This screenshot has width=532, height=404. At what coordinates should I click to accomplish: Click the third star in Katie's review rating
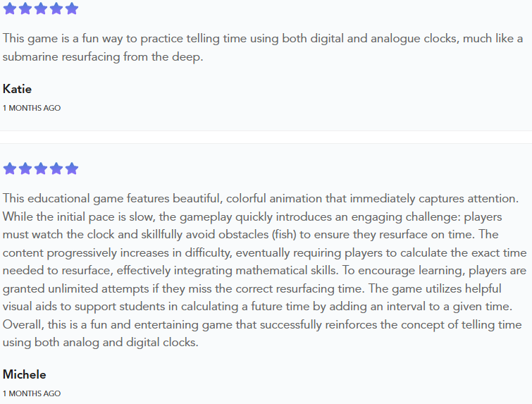pyautogui.click(x=41, y=8)
